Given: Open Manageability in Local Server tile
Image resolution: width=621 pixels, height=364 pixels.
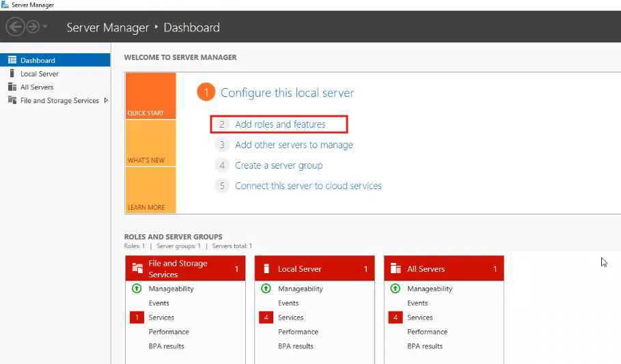Looking at the screenshot, I should (301, 289).
